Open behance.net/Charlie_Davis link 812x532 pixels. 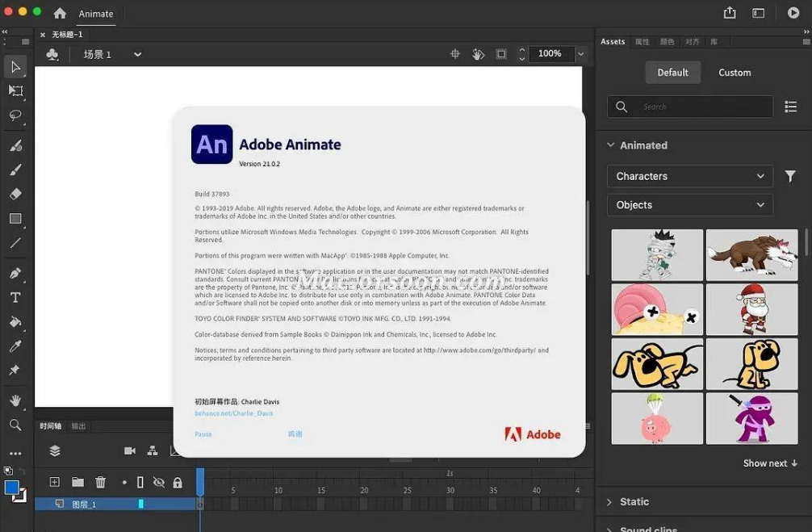tap(233, 413)
